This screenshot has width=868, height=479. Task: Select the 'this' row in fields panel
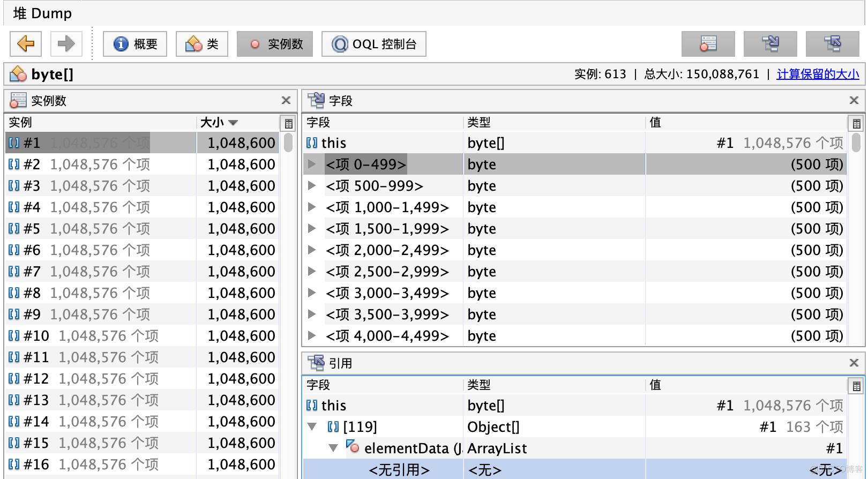(575, 143)
